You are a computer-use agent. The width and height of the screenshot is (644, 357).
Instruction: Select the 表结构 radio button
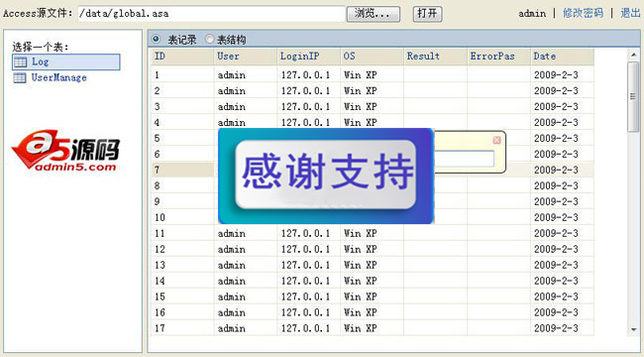click(209, 40)
